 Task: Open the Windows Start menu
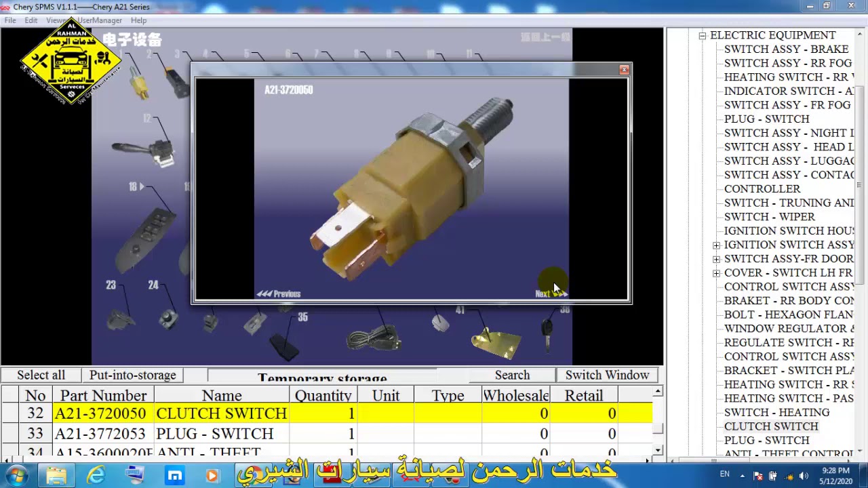(x=16, y=475)
